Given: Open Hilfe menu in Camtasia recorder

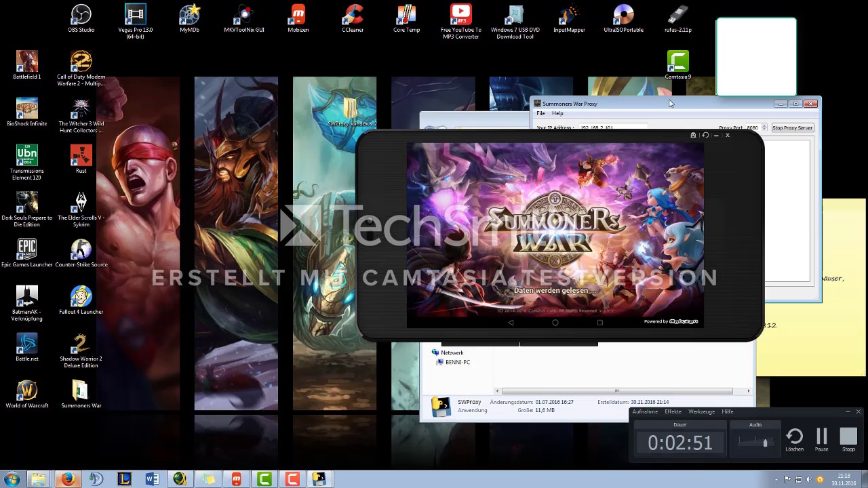Looking at the screenshot, I should click(728, 411).
